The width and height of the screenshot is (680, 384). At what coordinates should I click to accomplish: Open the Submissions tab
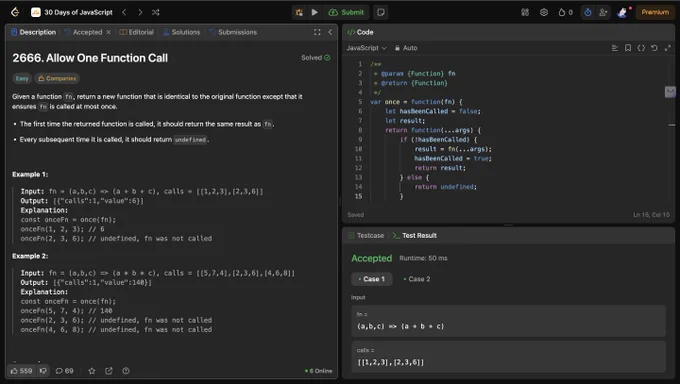pos(233,32)
